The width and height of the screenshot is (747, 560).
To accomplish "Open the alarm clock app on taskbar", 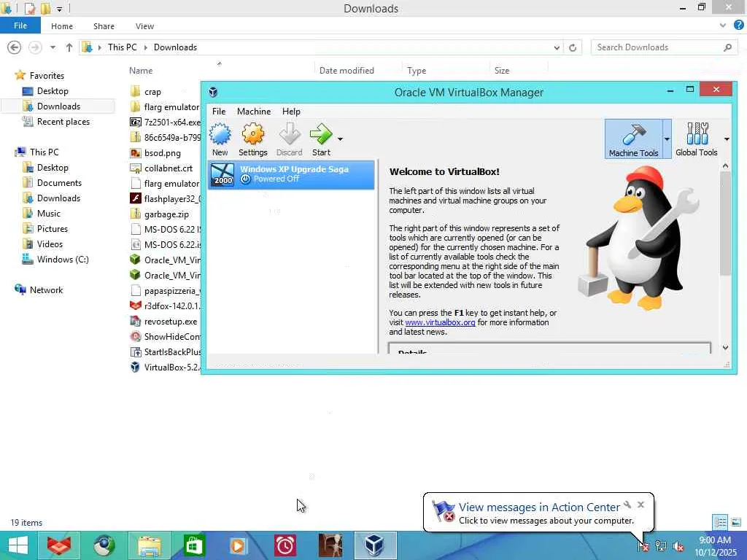I will 285,545.
